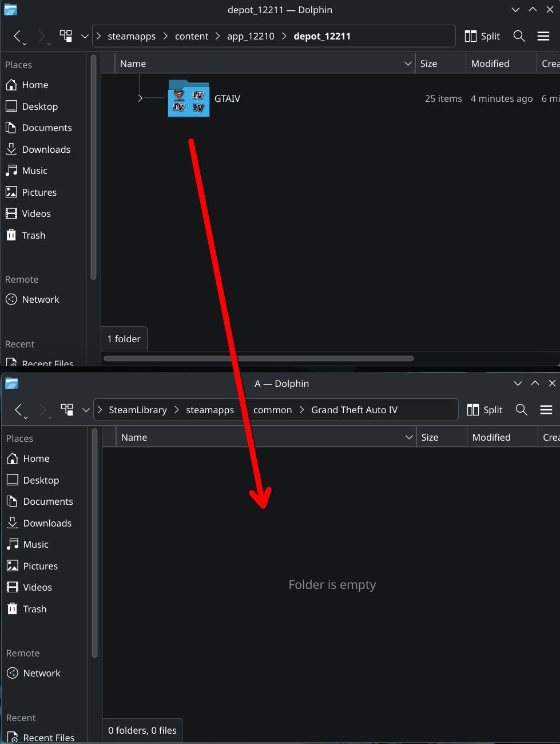Viewport: 560px width, 744px height.
Task: Go back in the top Dolphin window
Action: 18,36
